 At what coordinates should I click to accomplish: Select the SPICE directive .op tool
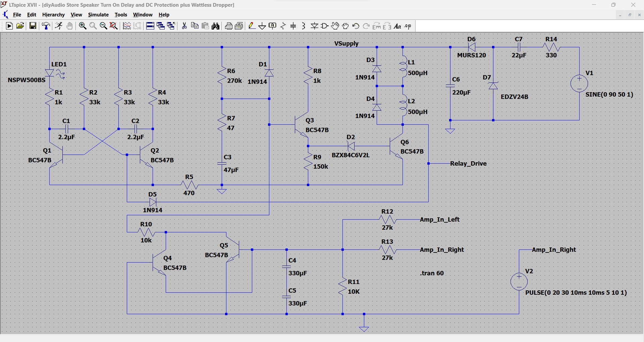(x=408, y=26)
